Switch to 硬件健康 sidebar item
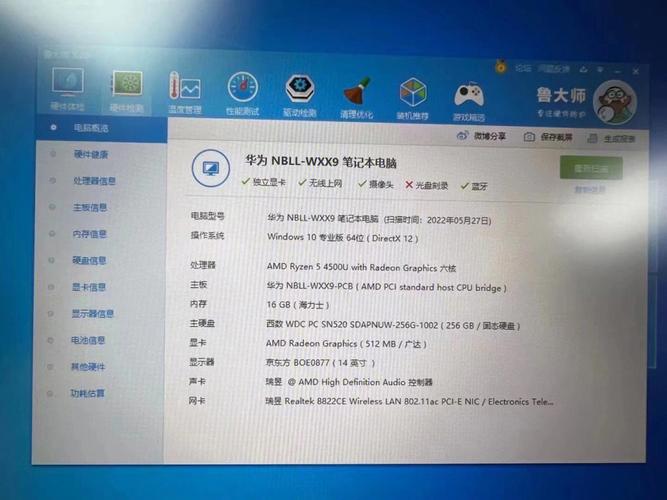The image size is (667, 500). (91, 154)
